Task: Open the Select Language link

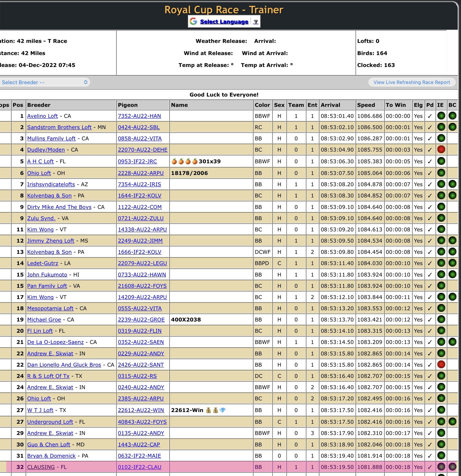Action: click(224, 22)
